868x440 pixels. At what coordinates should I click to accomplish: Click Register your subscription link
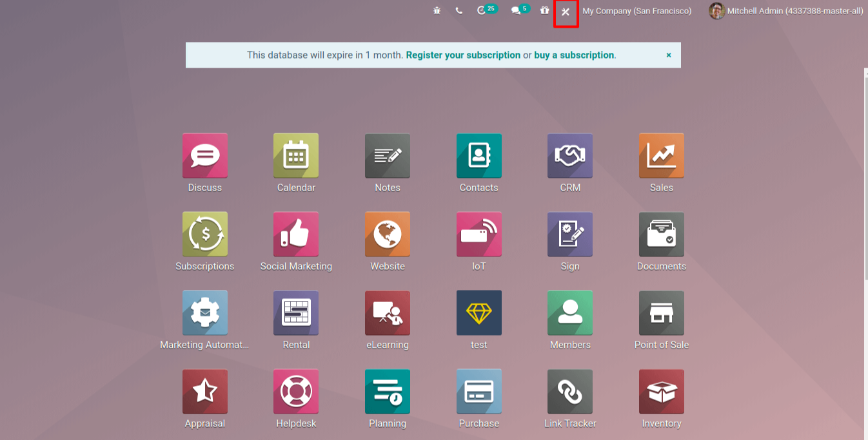463,55
